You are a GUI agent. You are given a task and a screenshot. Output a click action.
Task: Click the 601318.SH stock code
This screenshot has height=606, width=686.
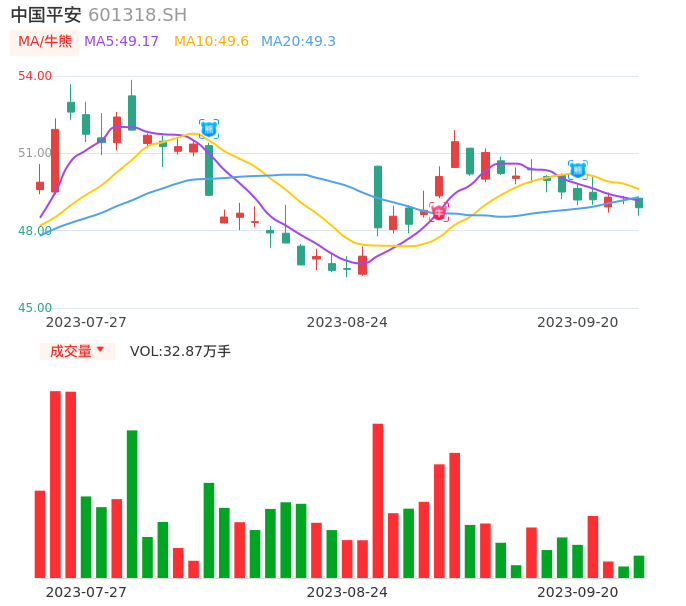click(137, 15)
